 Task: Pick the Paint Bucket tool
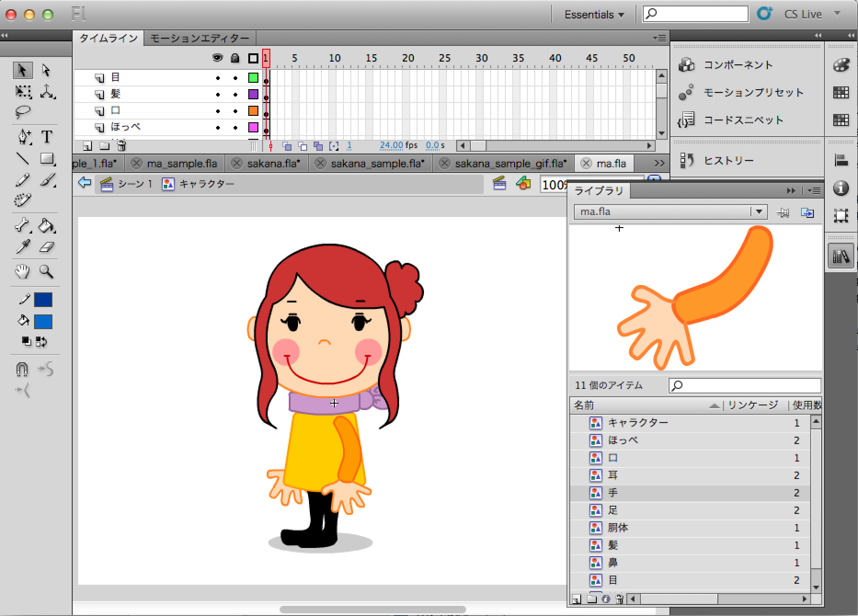tap(46, 226)
